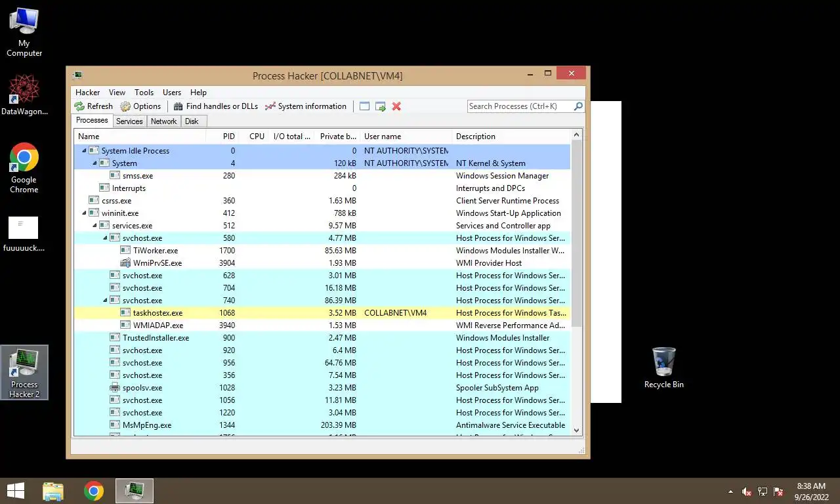Switch to the Services tab
This screenshot has width=840, height=504.
[x=129, y=121]
